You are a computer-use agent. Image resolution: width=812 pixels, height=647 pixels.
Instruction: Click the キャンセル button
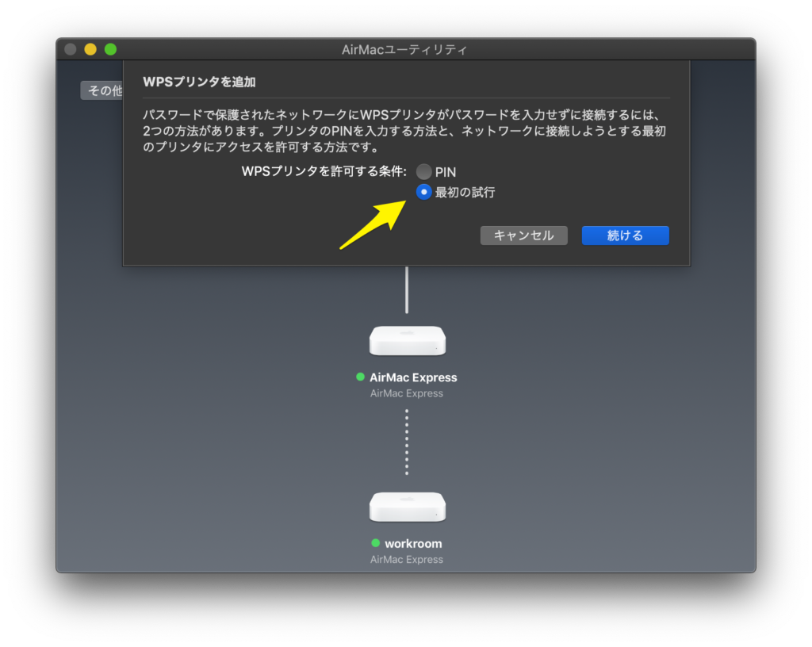[x=523, y=235]
